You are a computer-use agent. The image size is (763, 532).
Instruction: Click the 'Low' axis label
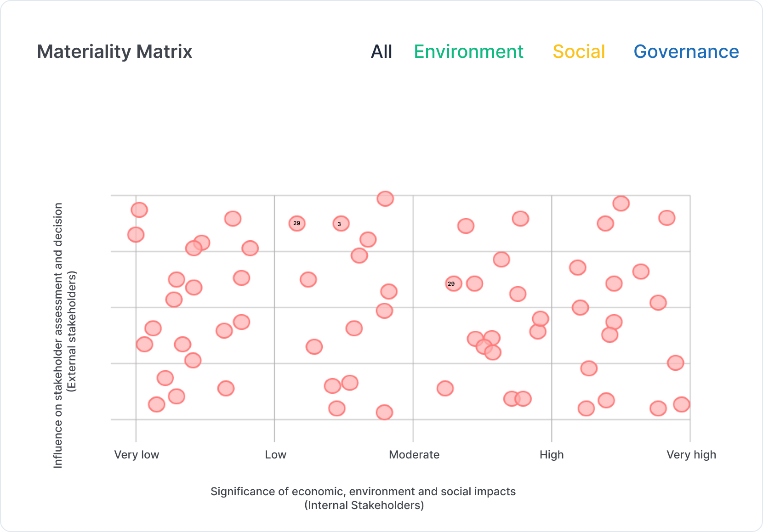pos(275,455)
